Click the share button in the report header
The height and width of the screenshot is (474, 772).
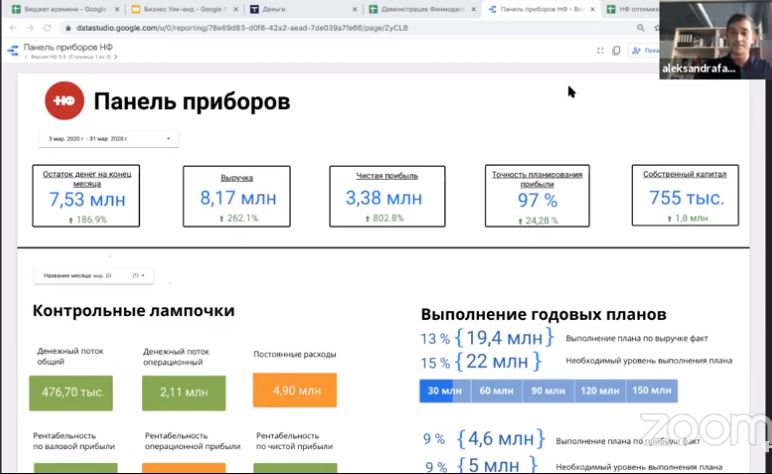click(644, 51)
